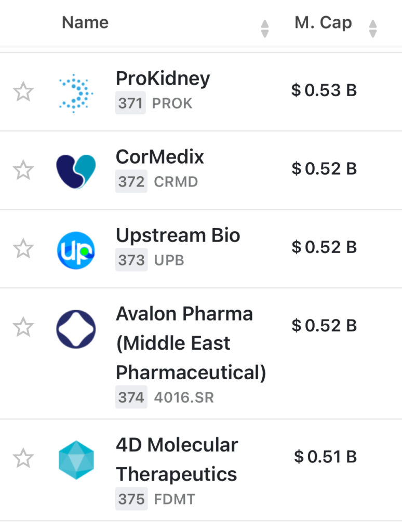
Task: Open the ProKidney company link
Action: tap(163, 79)
